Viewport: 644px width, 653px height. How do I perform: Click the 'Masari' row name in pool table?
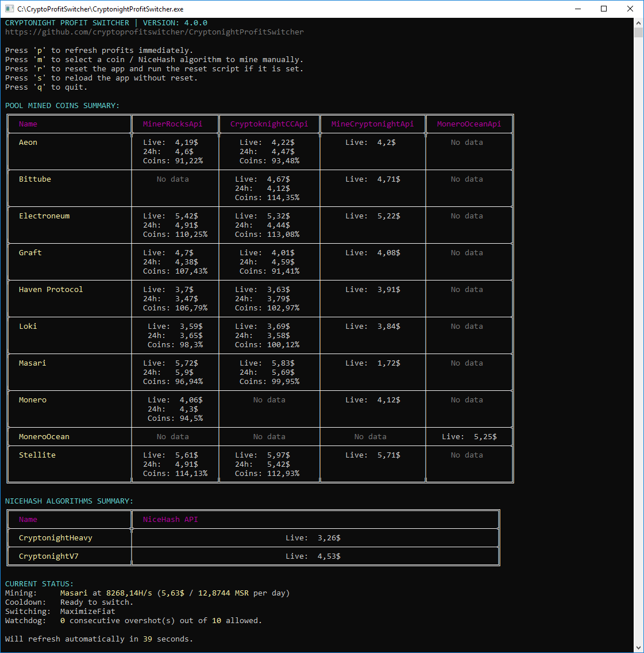click(x=33, y=363)
